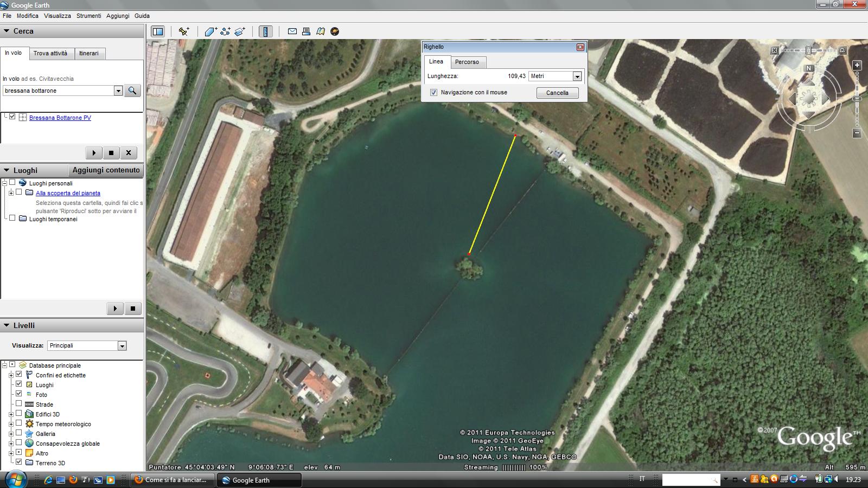This screenshot has width=868, height=488.
Task: Click the print icon in toolbar
Action: tap(306, 31)
